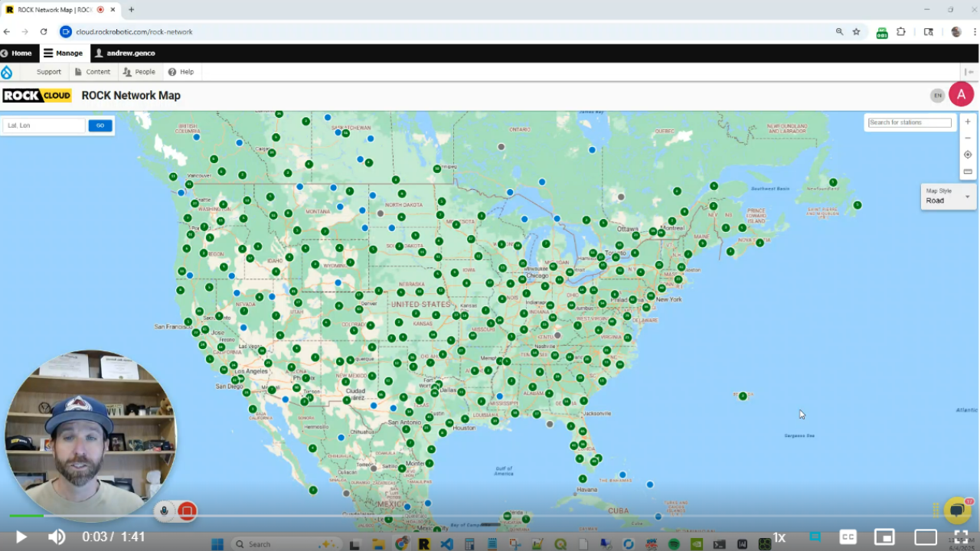Stop the screen recording

point(185,510)
